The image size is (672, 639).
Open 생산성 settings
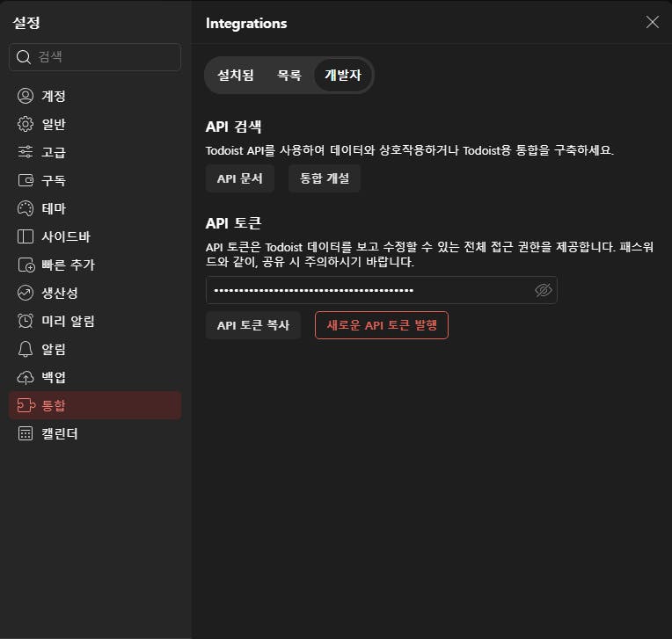[95, 293]
